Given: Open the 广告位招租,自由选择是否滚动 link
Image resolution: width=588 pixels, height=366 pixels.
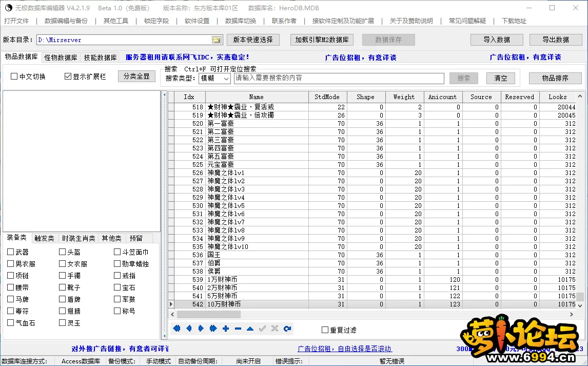Looking at the screenshot, I should [345, 349].
